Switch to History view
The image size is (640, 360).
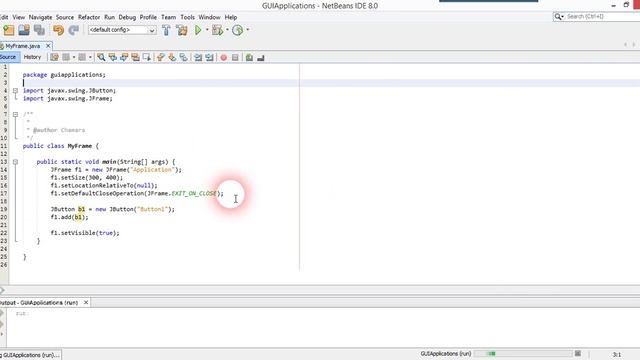32,57
